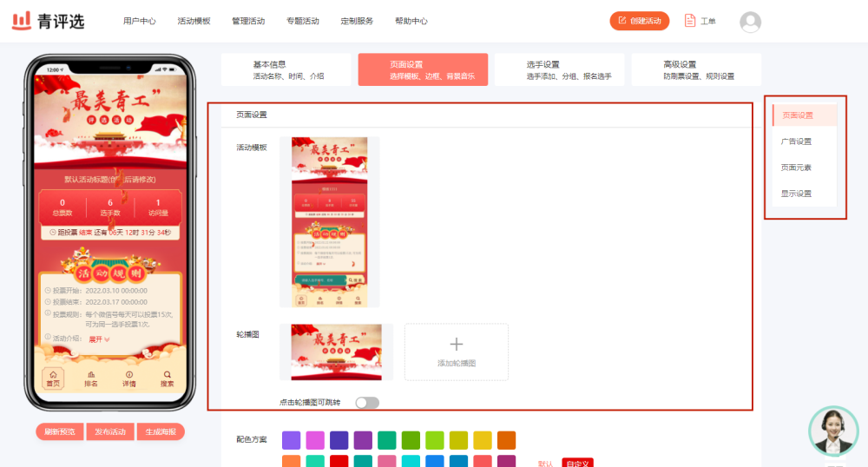Tap 详情 details icon in phone preview
Image resolution: width=868 pixels, height=467 pixels.
pos(129,378)
